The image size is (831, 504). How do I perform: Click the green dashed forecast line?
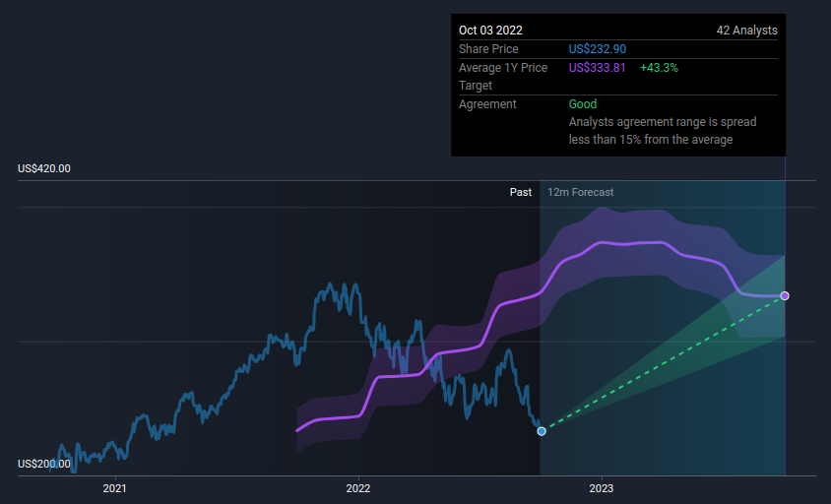tap(663, 363)
